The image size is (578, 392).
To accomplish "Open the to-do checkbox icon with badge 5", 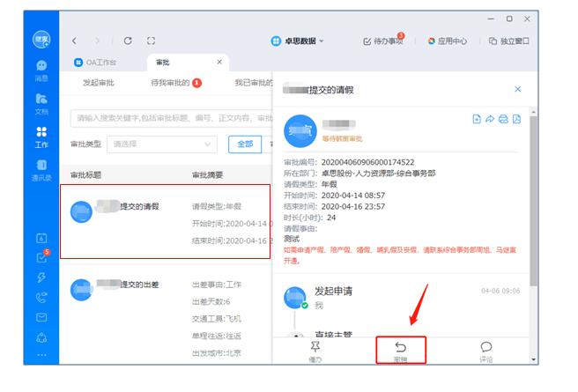I will 42,256.
